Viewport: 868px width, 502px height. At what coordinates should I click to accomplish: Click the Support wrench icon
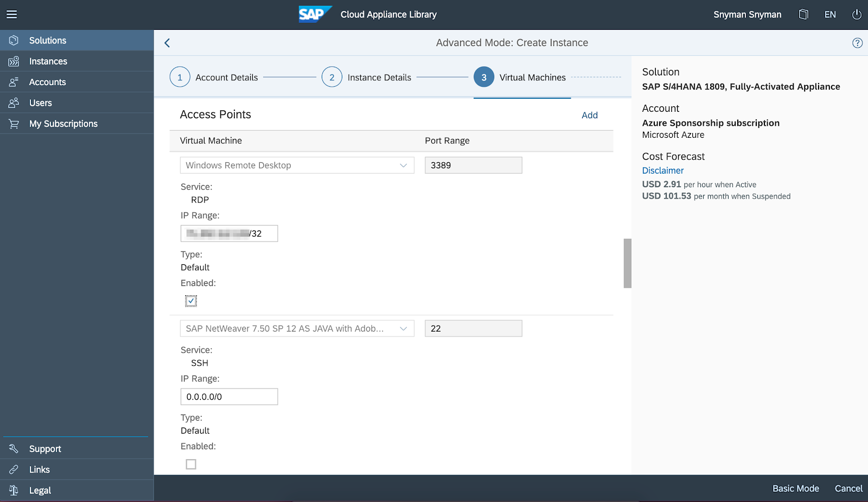pos(14,449)
